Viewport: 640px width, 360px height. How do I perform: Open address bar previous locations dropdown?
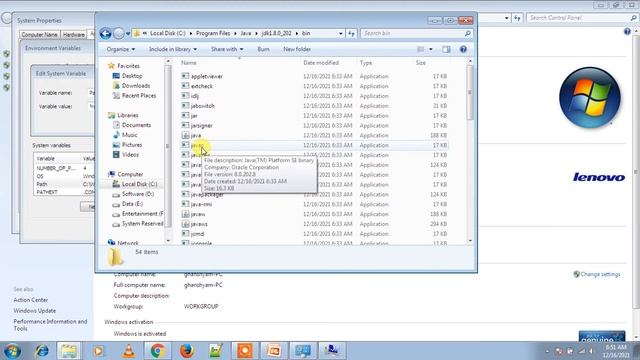341,33
